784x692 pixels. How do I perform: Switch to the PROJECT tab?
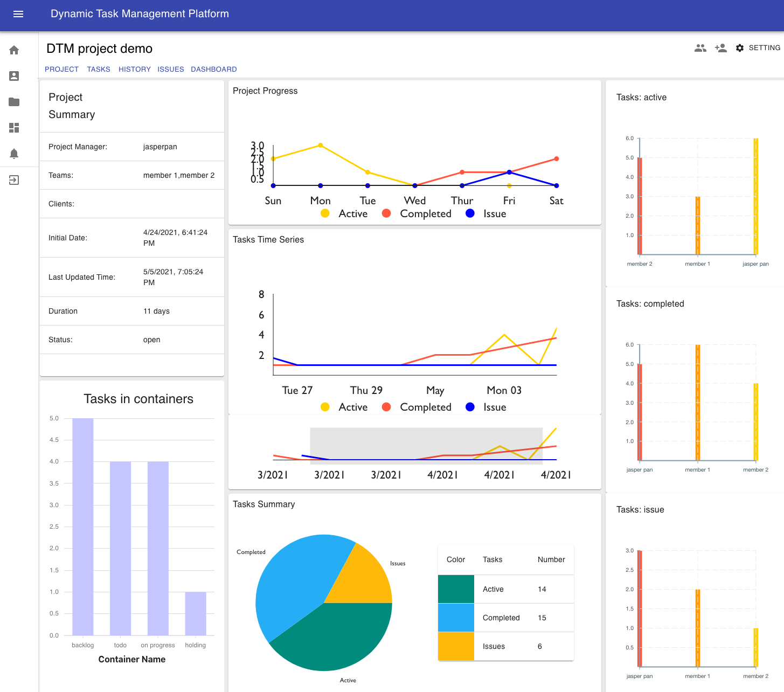(61, 70)
